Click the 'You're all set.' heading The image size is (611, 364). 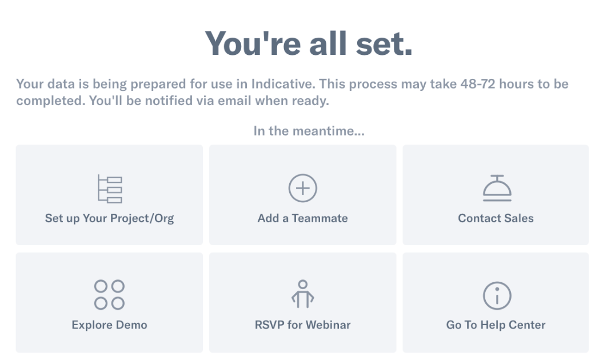(x=309, y=43)
